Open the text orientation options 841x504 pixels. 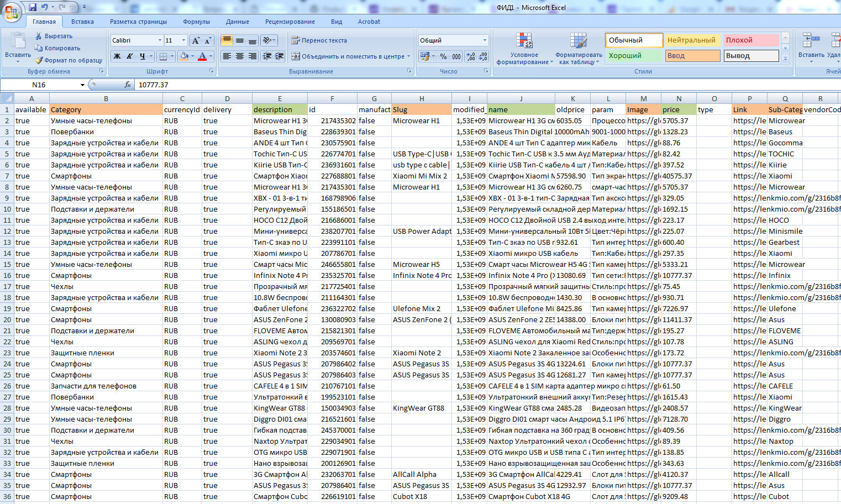click(269, 40)
